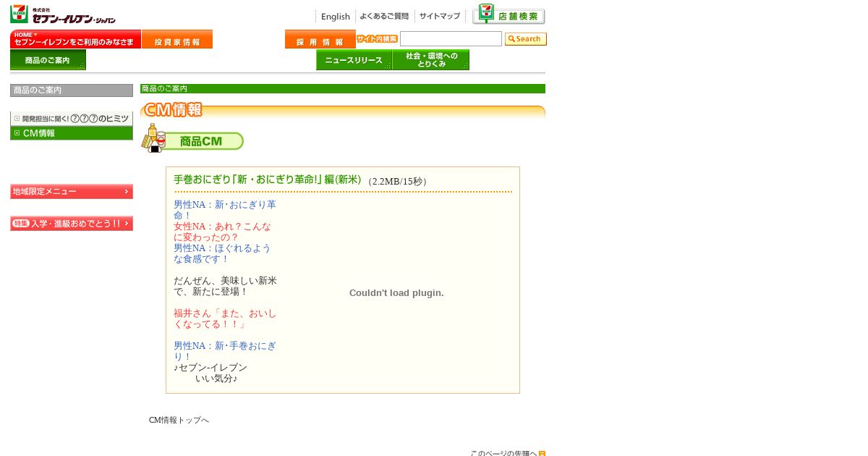Click the page-top arrow icon
The width and height of the screenshot is (868, 456).
542,454
